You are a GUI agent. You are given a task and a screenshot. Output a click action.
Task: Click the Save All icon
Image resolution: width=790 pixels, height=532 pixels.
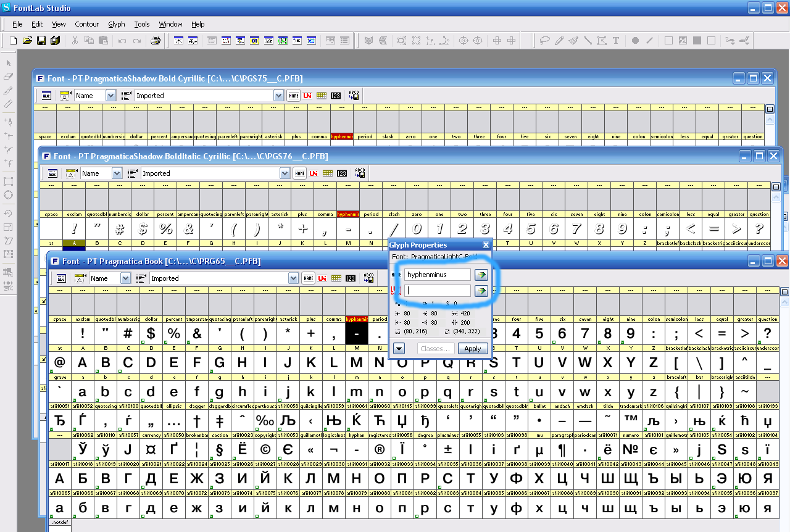click(56, 41)
